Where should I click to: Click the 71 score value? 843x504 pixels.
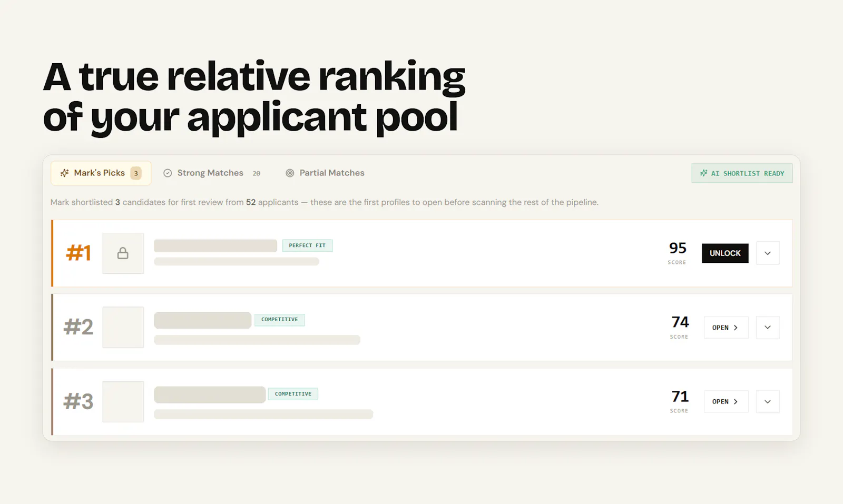pos(680,397)
